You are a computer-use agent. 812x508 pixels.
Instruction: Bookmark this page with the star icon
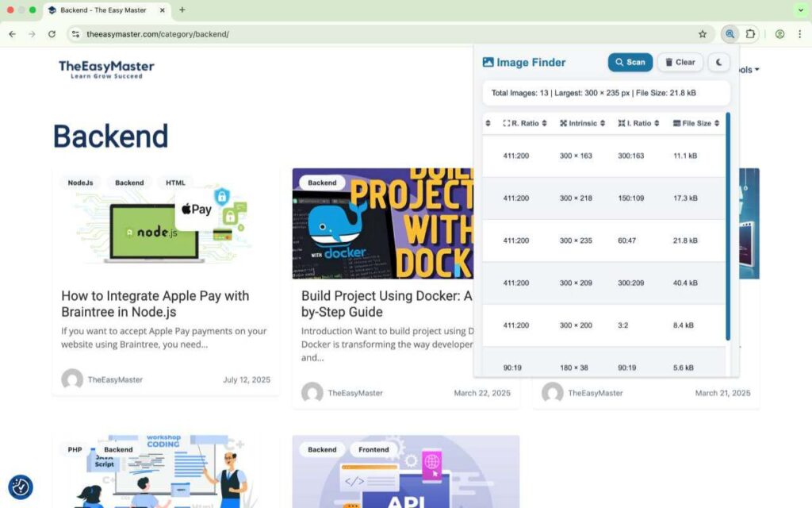click(703, 34)
